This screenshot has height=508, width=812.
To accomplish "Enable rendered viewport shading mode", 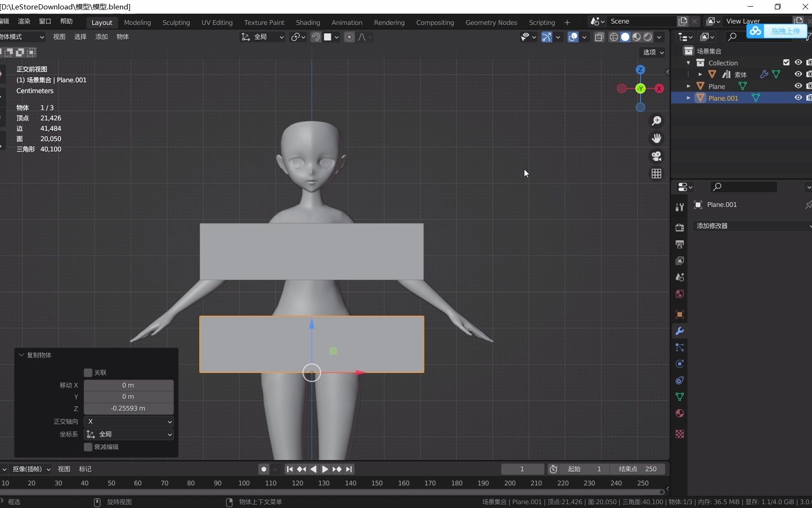I will (x=648, y=37).
